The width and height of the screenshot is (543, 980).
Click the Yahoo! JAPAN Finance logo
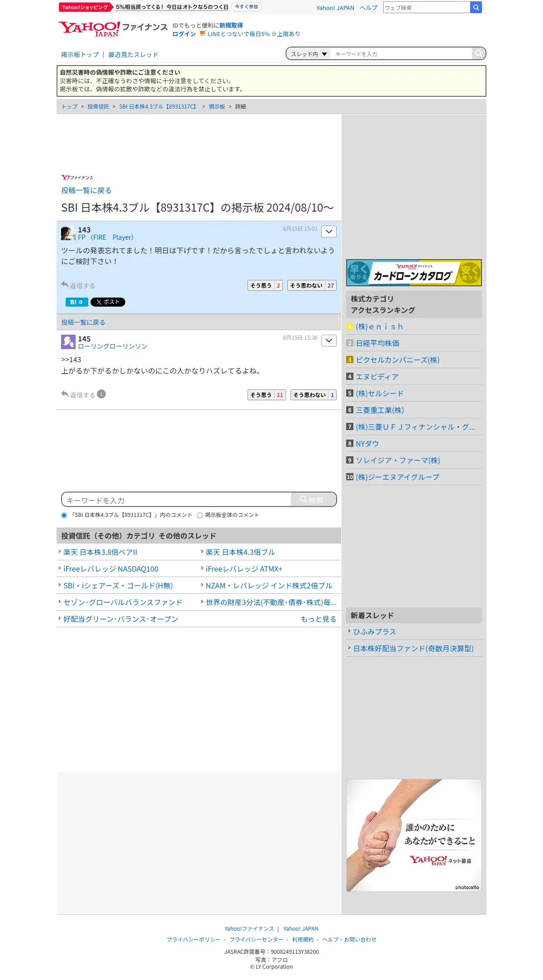point(113,29)
